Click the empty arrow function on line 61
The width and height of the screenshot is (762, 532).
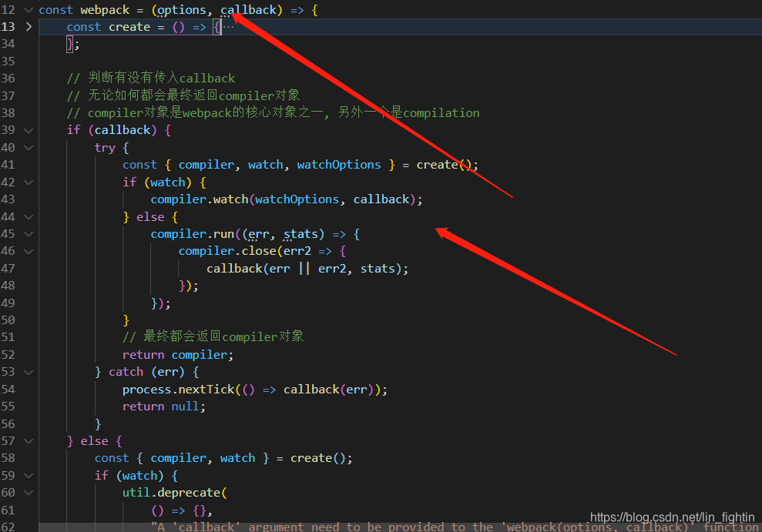[x=178, y=510]
